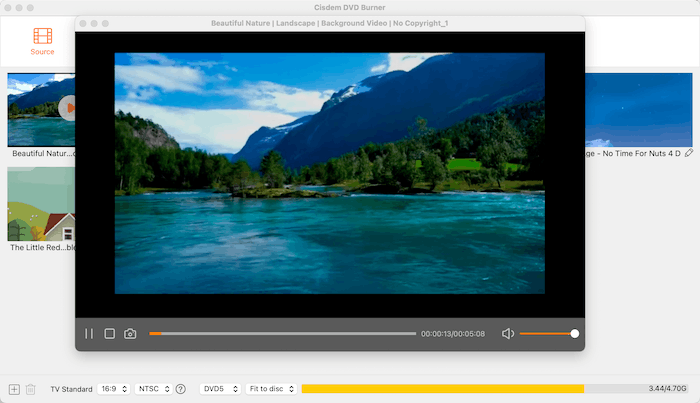
Task: Click the video preview image
Action: pyautogui.click(x=330, y=173)
